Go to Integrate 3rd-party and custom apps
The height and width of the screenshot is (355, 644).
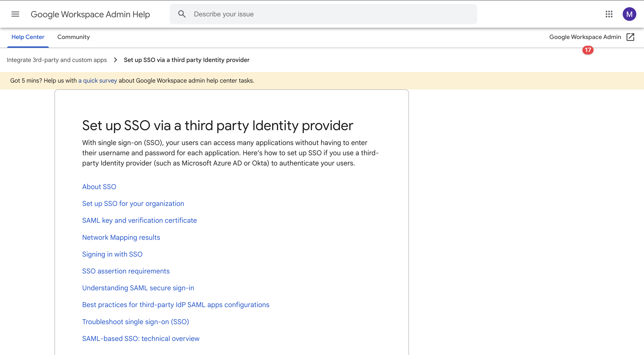(x=57, y=60)
